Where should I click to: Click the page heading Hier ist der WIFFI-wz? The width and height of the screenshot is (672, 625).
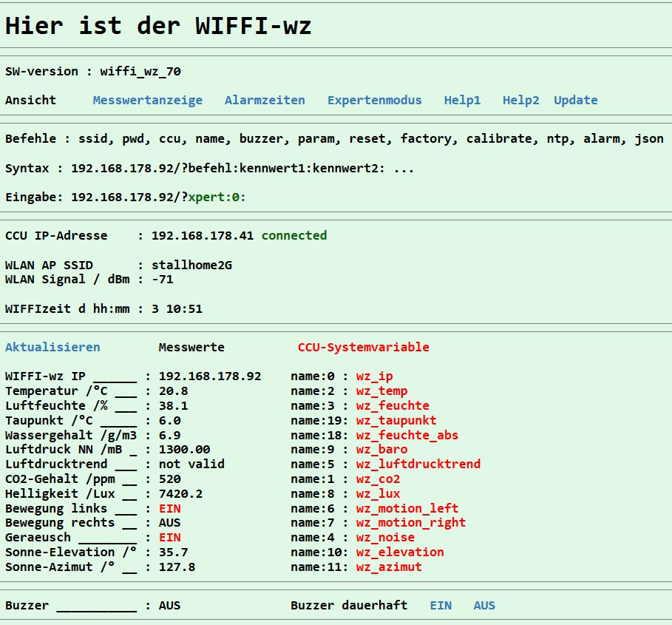(x=158, y=26)
